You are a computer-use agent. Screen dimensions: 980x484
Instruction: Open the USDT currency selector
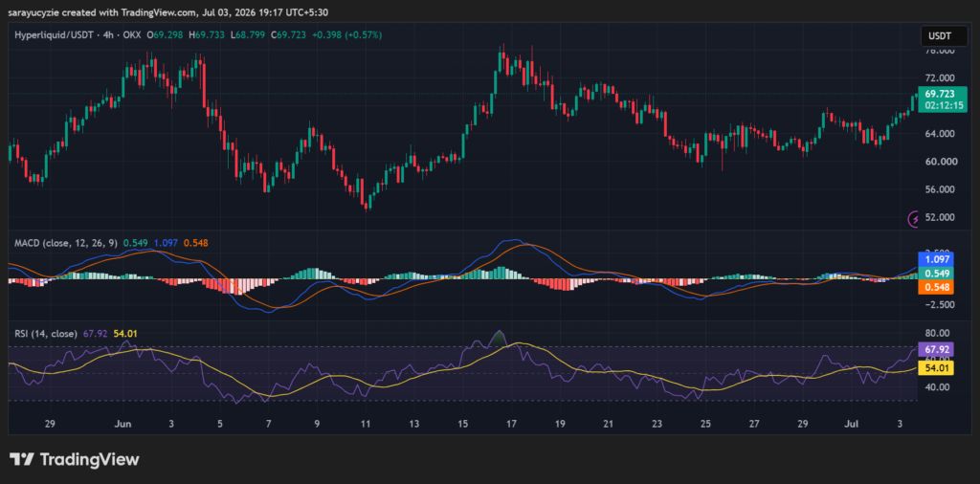[x=944, y=36]
